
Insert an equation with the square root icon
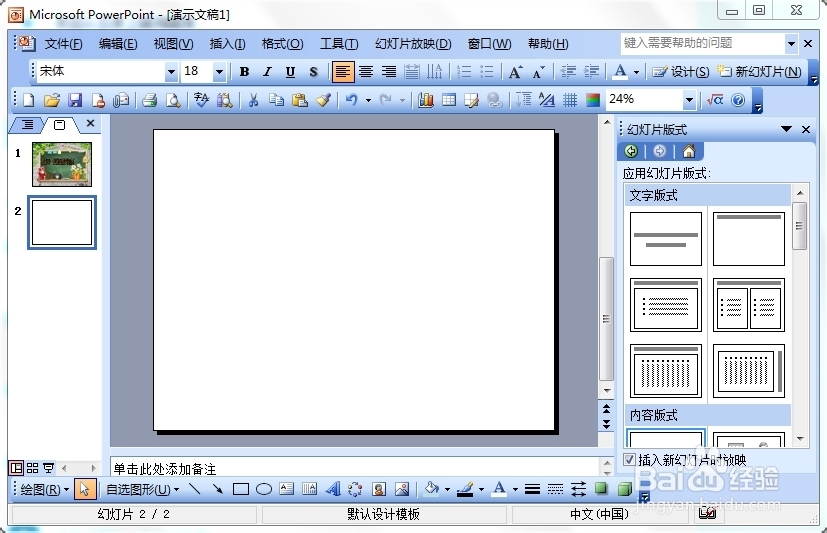715,100
